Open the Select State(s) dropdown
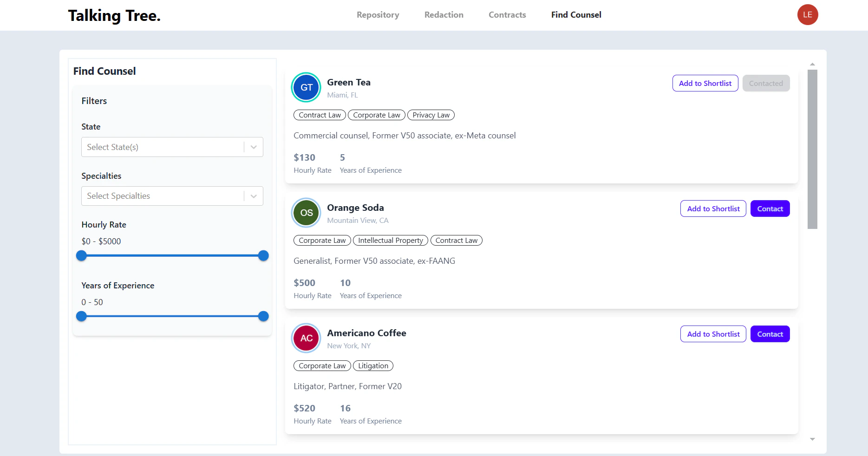This screenshot has height=456, width=868. (163, 147)
